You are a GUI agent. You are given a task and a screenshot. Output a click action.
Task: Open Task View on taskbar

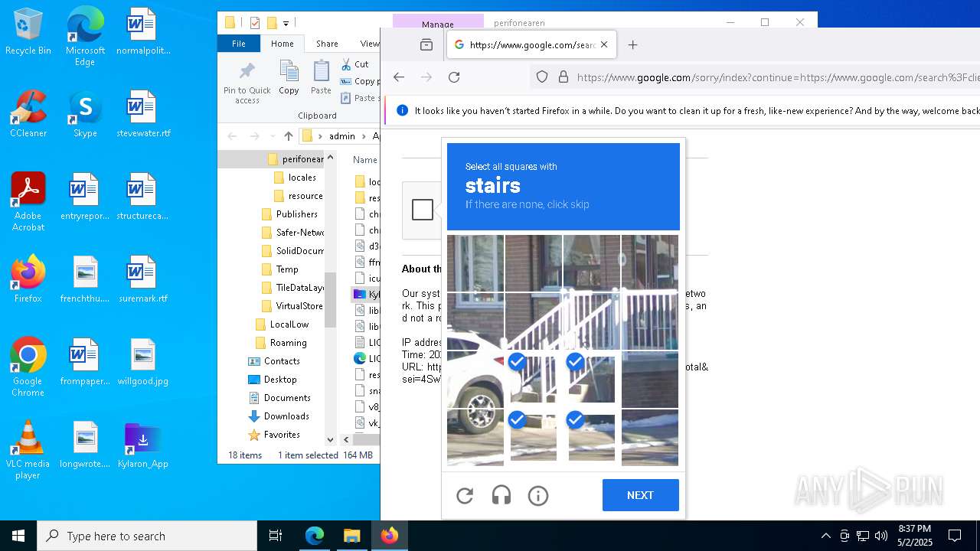(x=276, y=536)
